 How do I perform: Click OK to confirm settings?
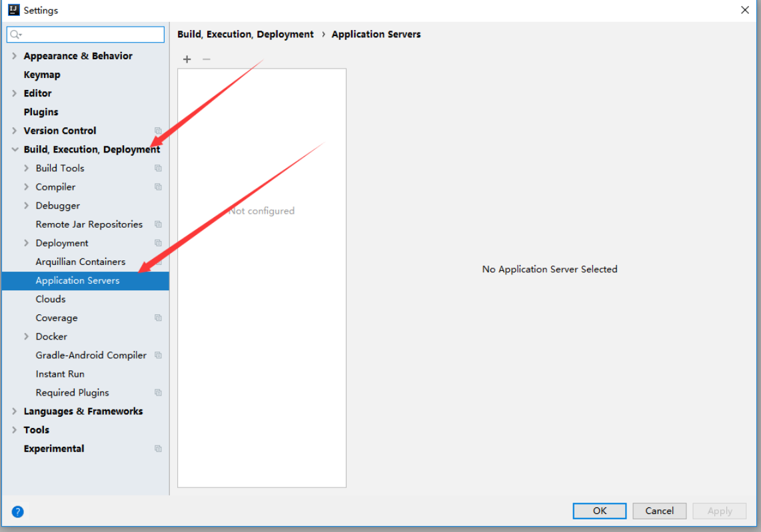(599, 511)
